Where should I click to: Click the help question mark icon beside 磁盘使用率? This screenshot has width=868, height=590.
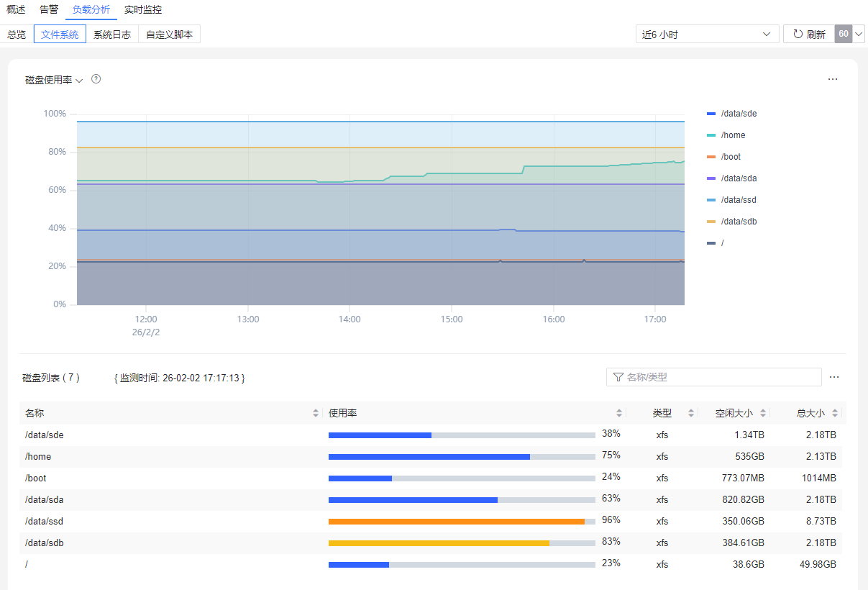96,79
